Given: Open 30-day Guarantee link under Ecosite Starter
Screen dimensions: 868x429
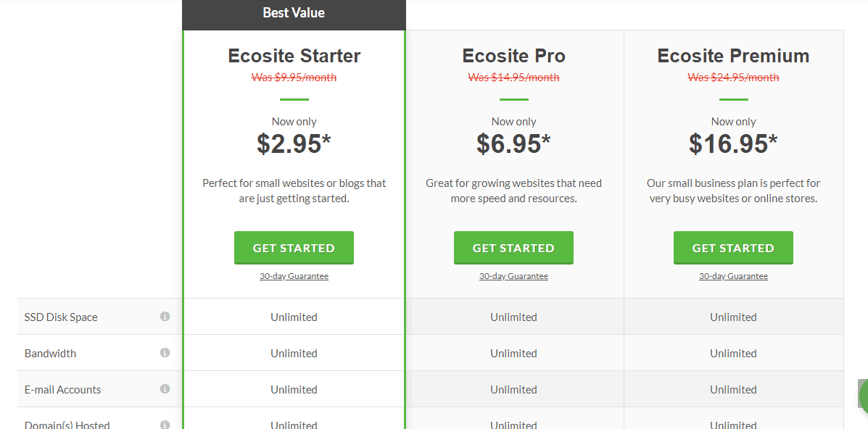Looking at the screenshot, I should click(x=294, y=276).
